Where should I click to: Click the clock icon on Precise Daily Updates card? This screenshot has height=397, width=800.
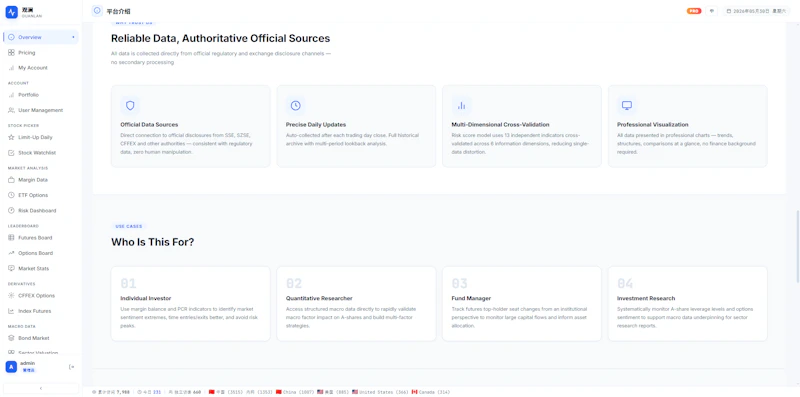click(x=295, y=106)
